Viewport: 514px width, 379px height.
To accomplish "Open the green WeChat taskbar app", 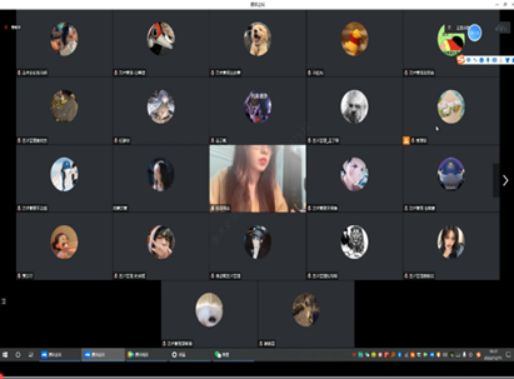I will pos(222,355).
